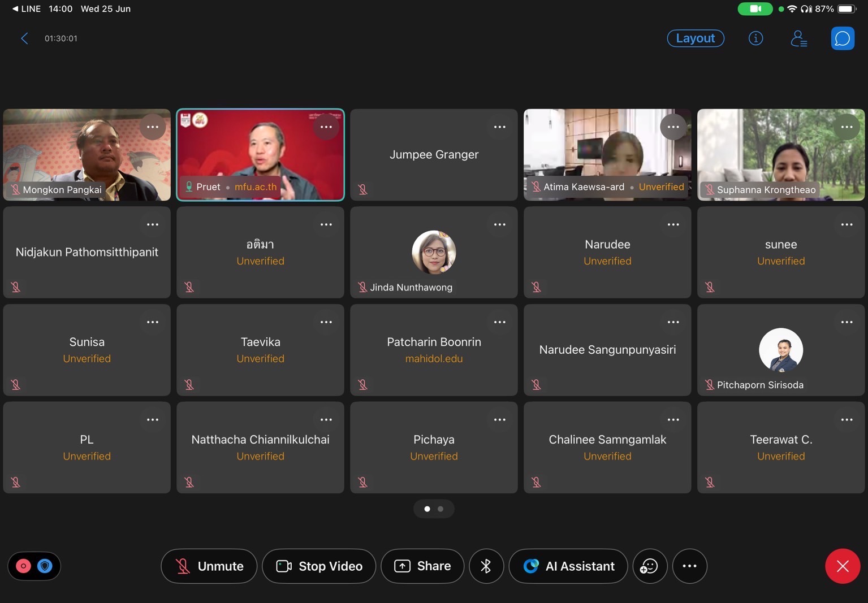Stop Video to turn off camera
Viewport: 868px width, 603px height.
[319, 566]
